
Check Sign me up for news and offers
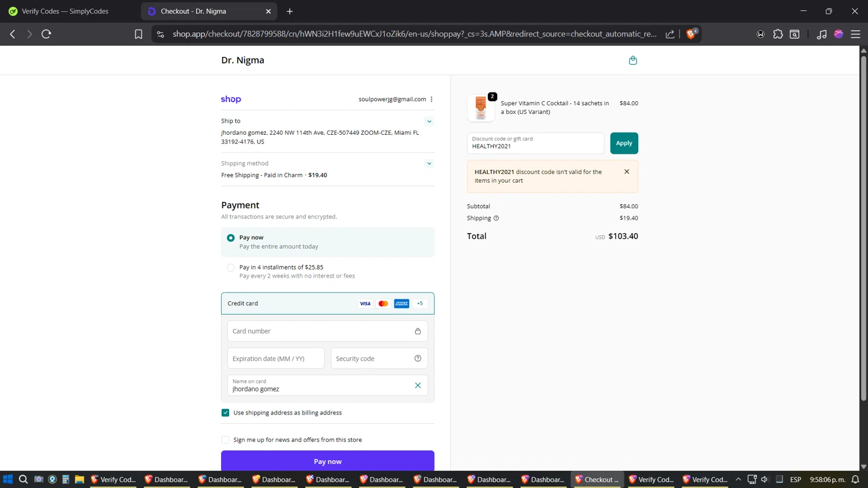225,440
